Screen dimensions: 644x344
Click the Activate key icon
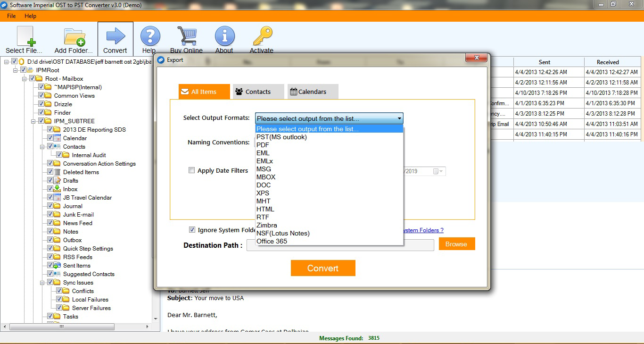coord(263,36)
